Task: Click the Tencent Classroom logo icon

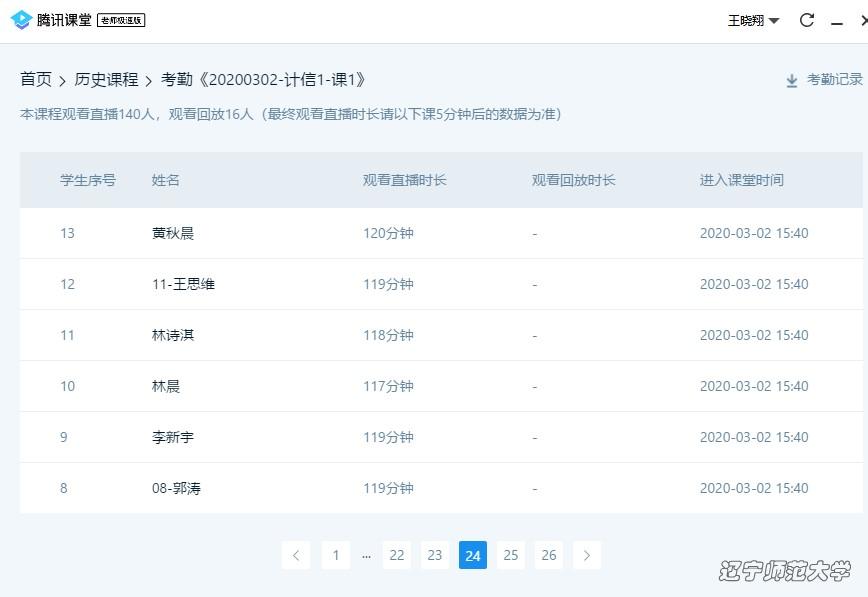Action: coord(21,20)
